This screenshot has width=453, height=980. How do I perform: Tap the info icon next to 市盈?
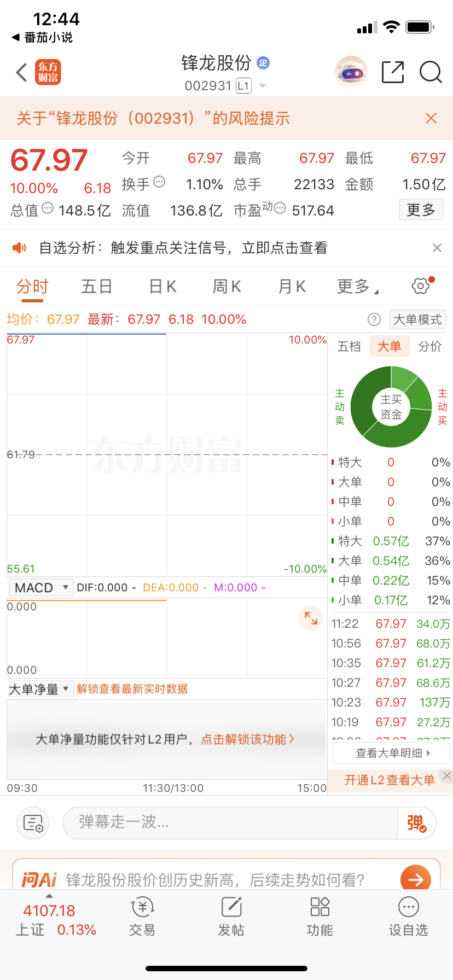click(x=280, y=208)
